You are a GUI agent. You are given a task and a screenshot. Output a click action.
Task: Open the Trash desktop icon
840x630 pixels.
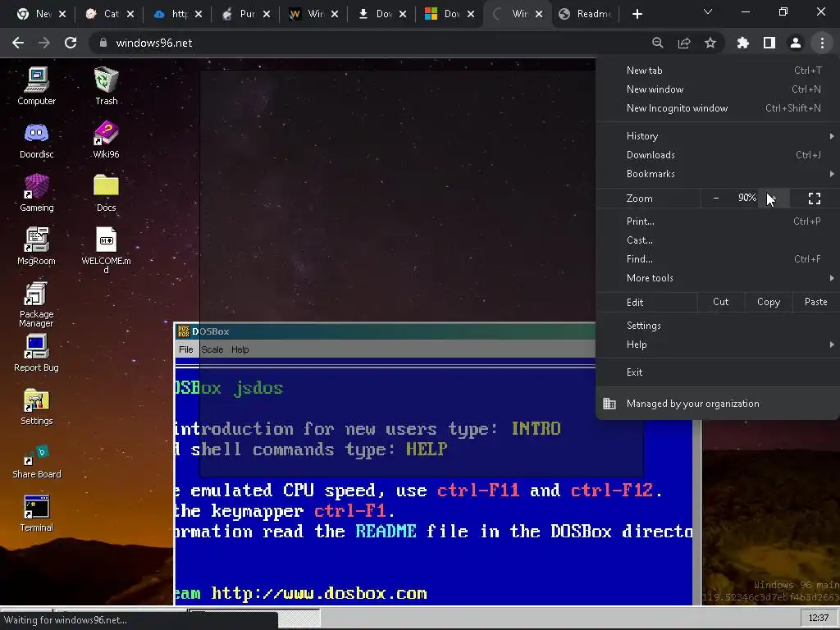pos(106,85)
